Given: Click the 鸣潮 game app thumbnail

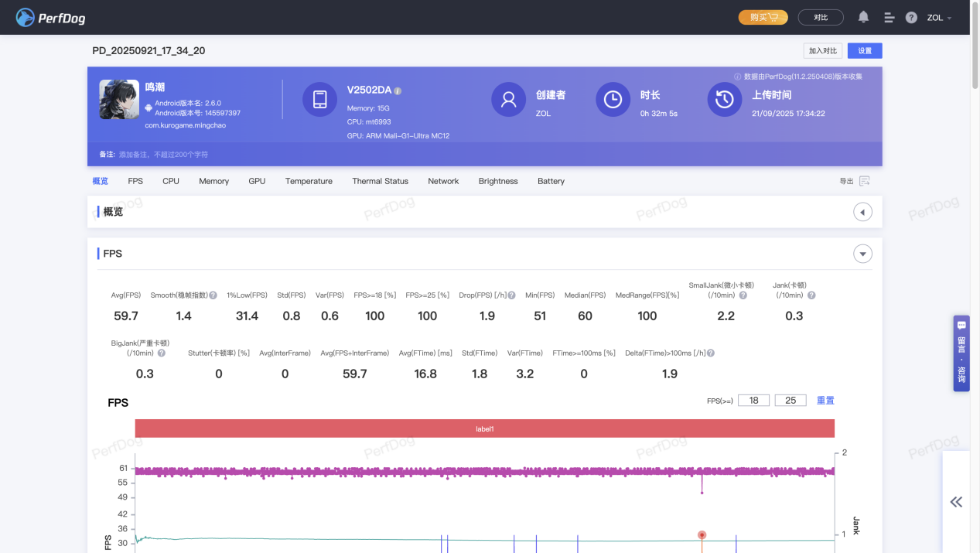Looking at the screenshot, I should 119,100.
